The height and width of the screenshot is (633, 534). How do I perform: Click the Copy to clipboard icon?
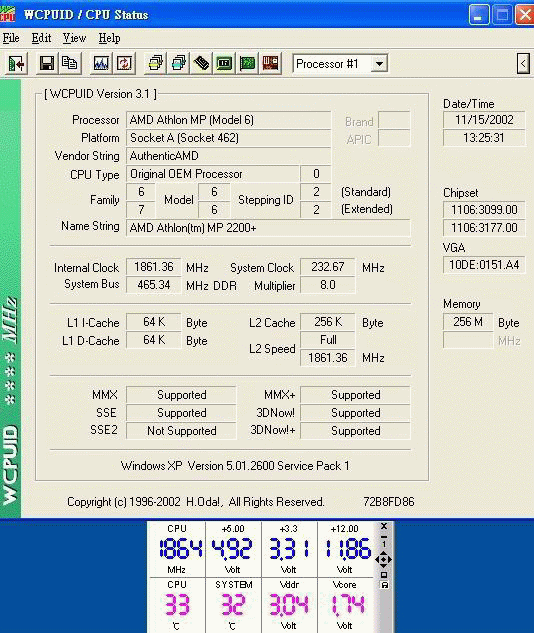[x=70, y=63]
